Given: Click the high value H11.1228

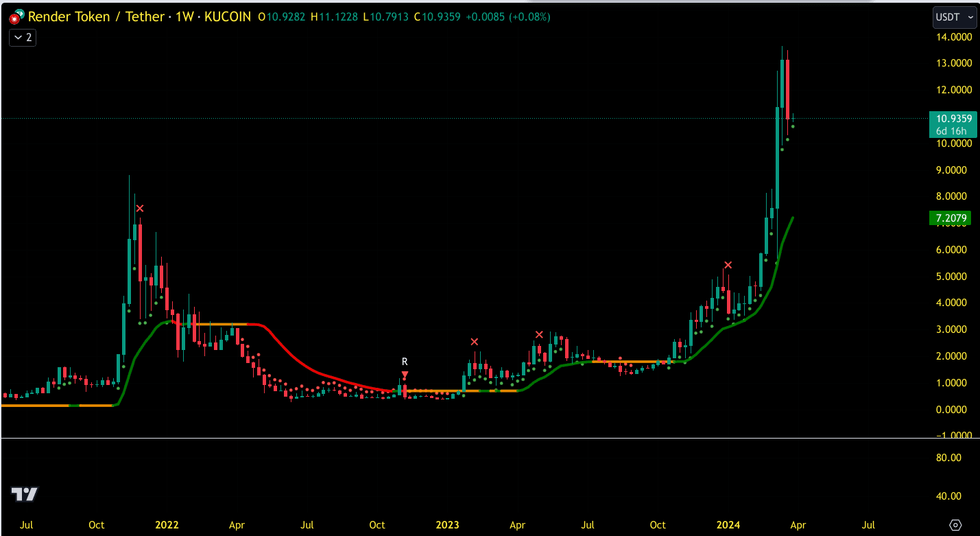Looking at the screenshot, I should click(x=335, y=16).
